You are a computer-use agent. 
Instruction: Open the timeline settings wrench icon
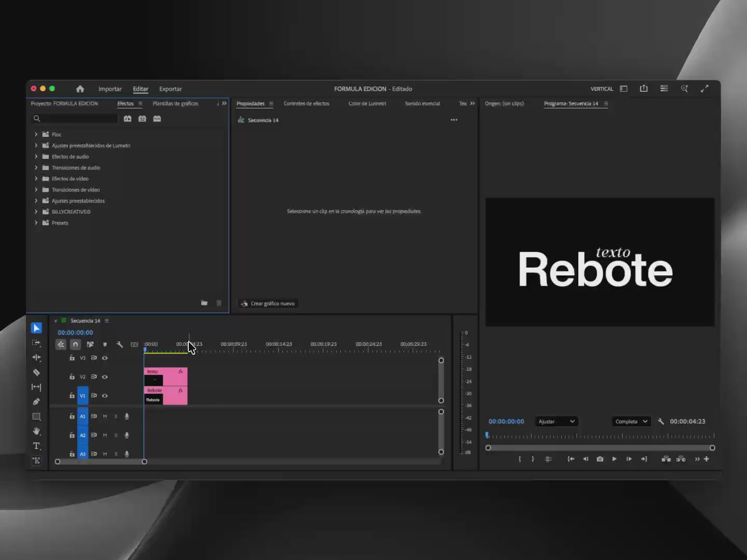tap(120, 344)
